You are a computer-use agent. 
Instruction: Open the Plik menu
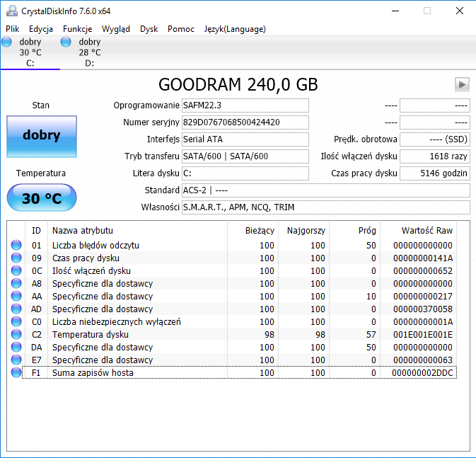pyautogui.click(x=13, y=29)
